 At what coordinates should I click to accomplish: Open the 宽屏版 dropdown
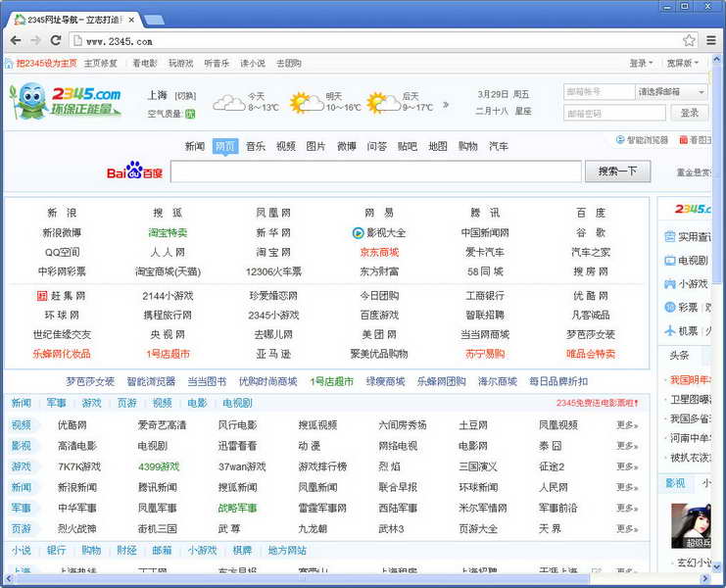coord(683,63)
